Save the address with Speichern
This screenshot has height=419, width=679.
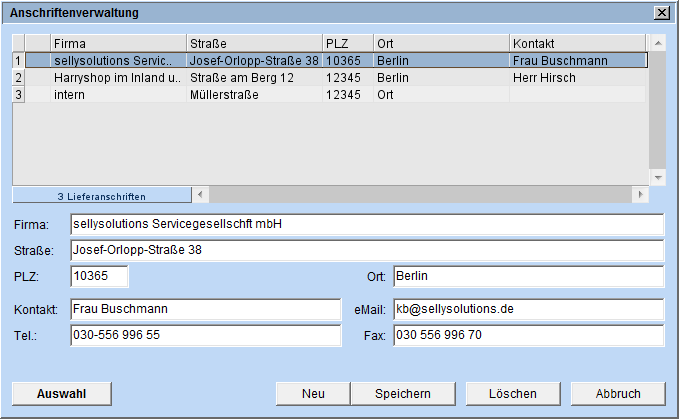(403, 393)
